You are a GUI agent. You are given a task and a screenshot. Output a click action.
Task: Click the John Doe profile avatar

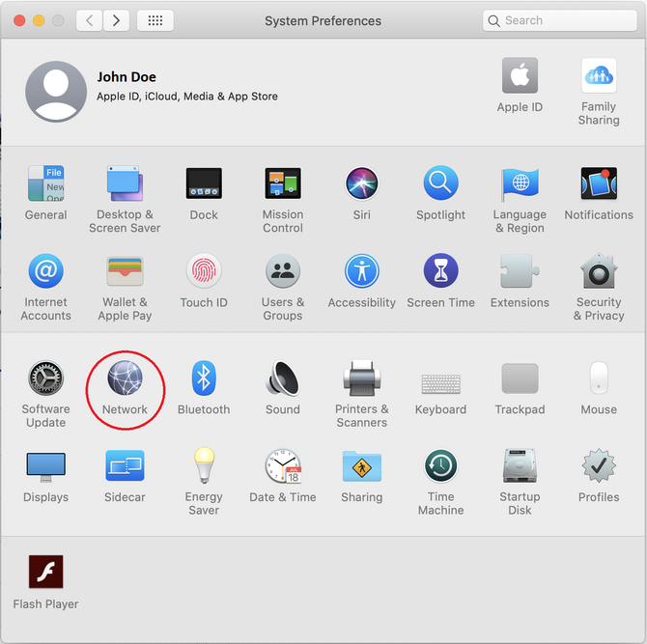coord(56,92)
